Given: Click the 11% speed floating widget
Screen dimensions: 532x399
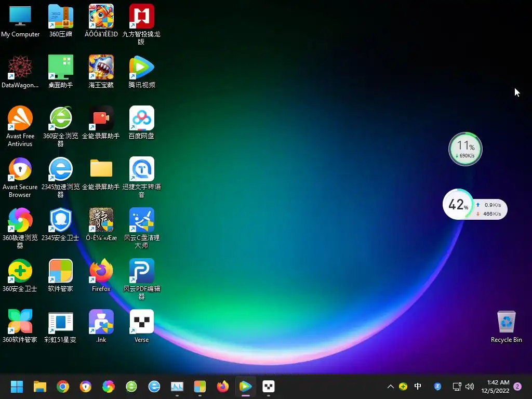Looking at the screenshot, I should click(465, 149).
